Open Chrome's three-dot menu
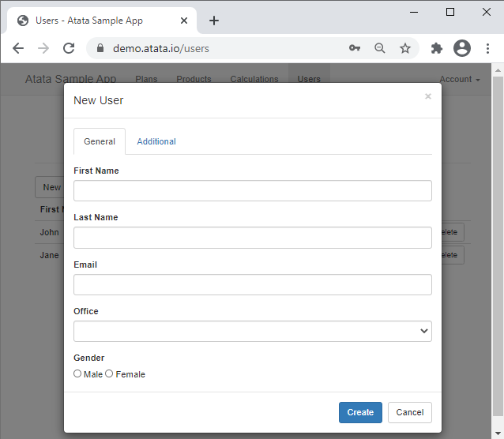Screen dimensions: 504x439 tap(487, 48)
